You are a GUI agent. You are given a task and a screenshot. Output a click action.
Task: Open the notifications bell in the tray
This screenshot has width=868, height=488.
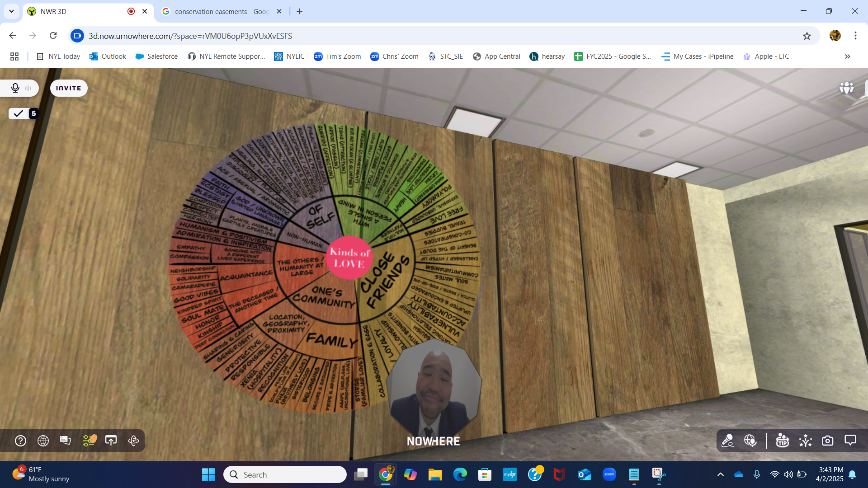pyautogui.click(x=852, y=474)
